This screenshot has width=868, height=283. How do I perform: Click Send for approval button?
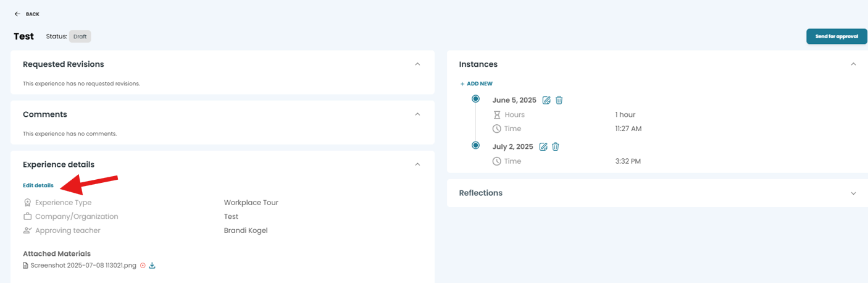(x=837, y=36)
